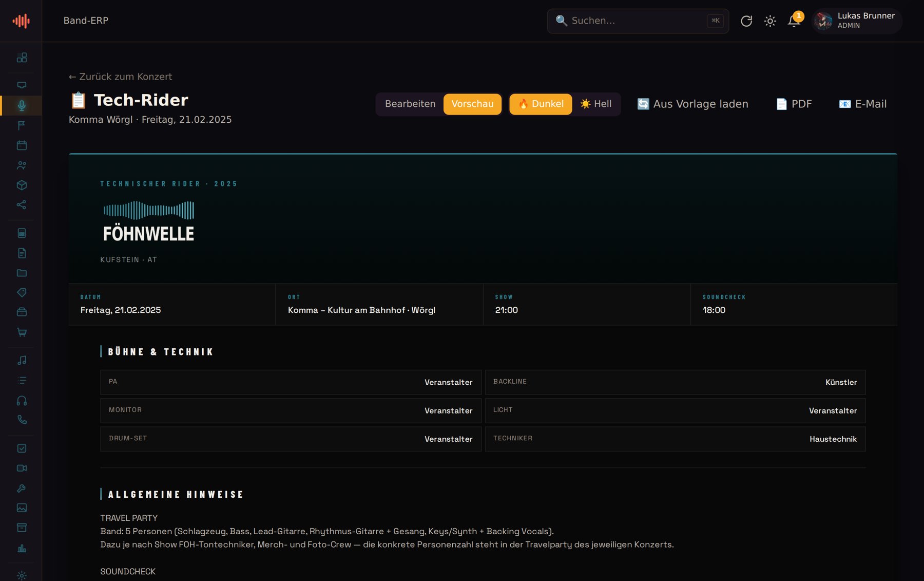Click the Suchen search field
The height and width of the screenshot is (581, 924).
coord(638,21)
